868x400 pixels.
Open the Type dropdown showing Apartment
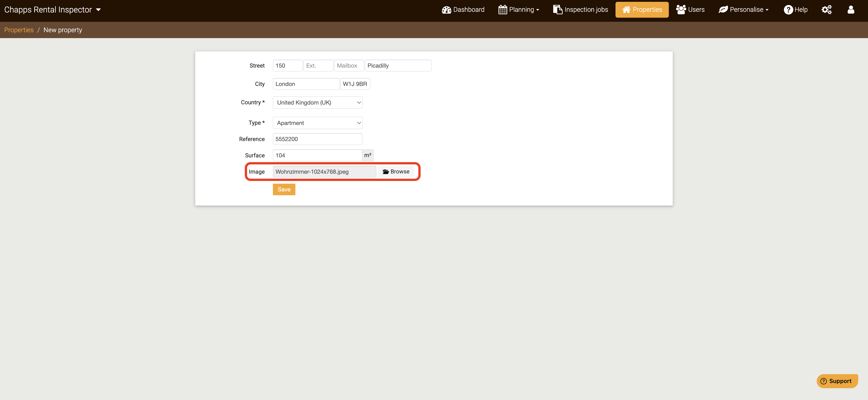click(318, 123)
